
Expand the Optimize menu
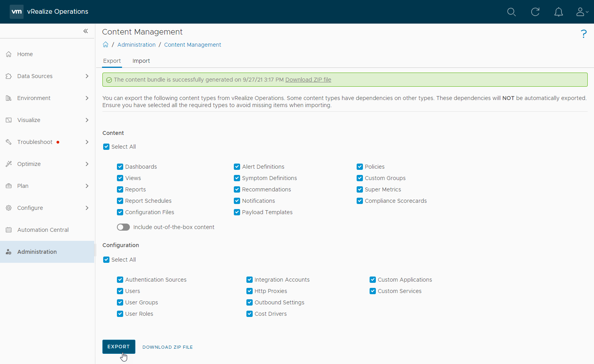[87, 164]
